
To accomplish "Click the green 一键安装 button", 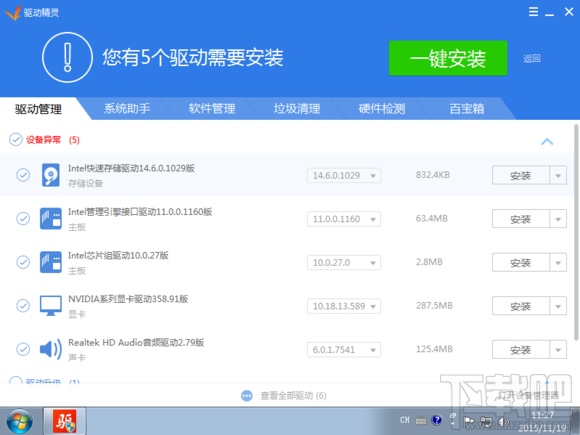I will 448,58.
